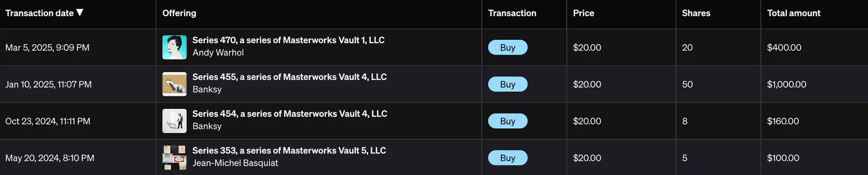Image resolution: width=868 pixels, height=175 pixels.
Task: Open Series 454 Masterworks Vault 4 offering
Action: tap(290, 114)
